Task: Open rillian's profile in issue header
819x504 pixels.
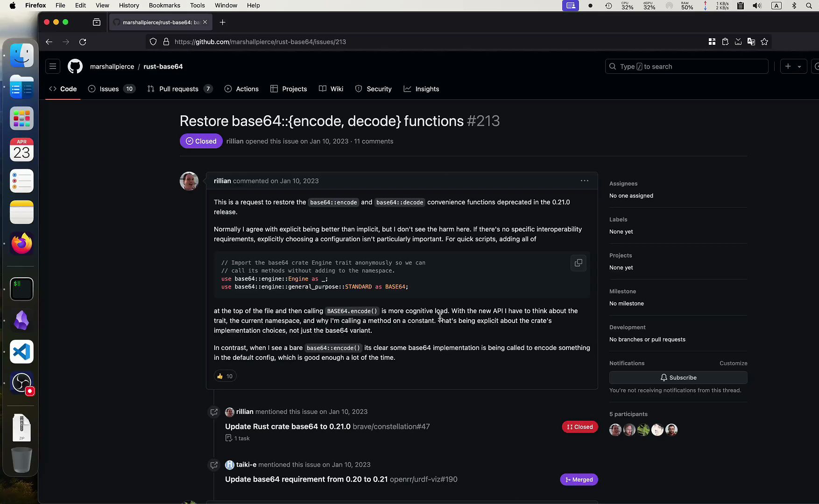Action: 235,141
